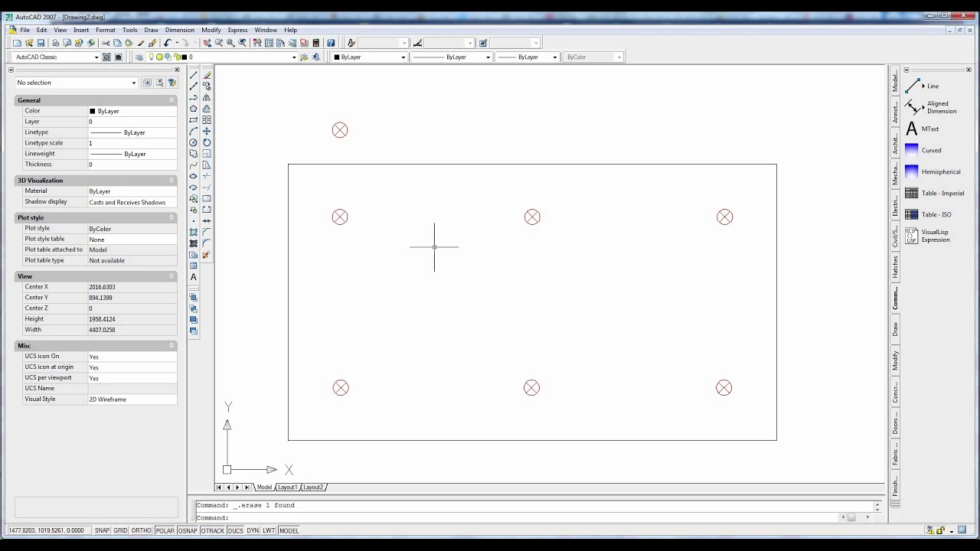
Task: Collapse the General properties section
Action: 171,100
